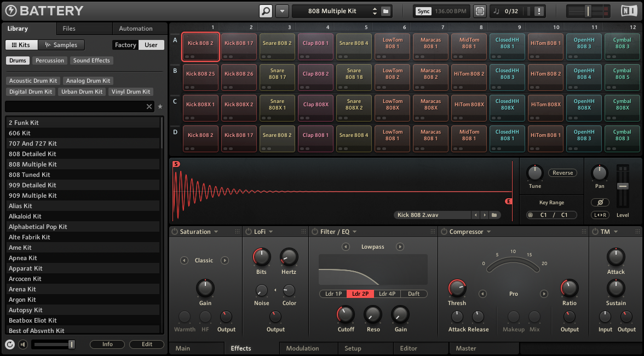Click the magnifier search icon in header
The image size is (644, 356).
pyautogui.click(x=266, y=11)
